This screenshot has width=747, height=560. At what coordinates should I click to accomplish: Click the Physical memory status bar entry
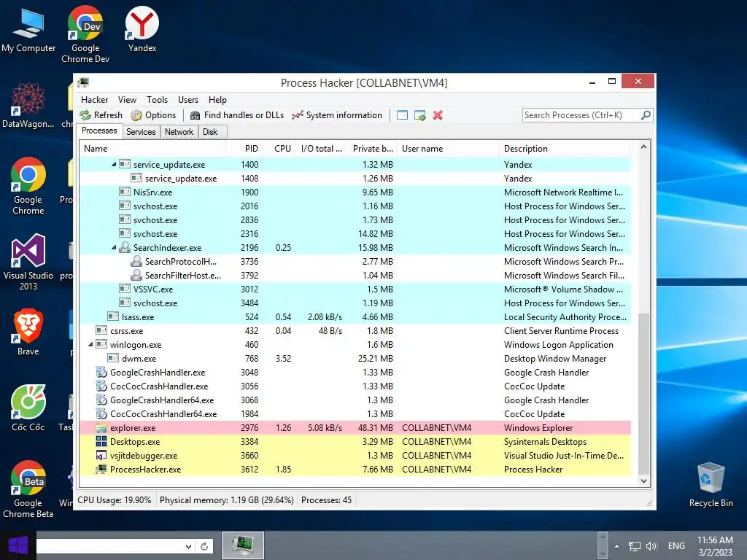coord(226,500)
